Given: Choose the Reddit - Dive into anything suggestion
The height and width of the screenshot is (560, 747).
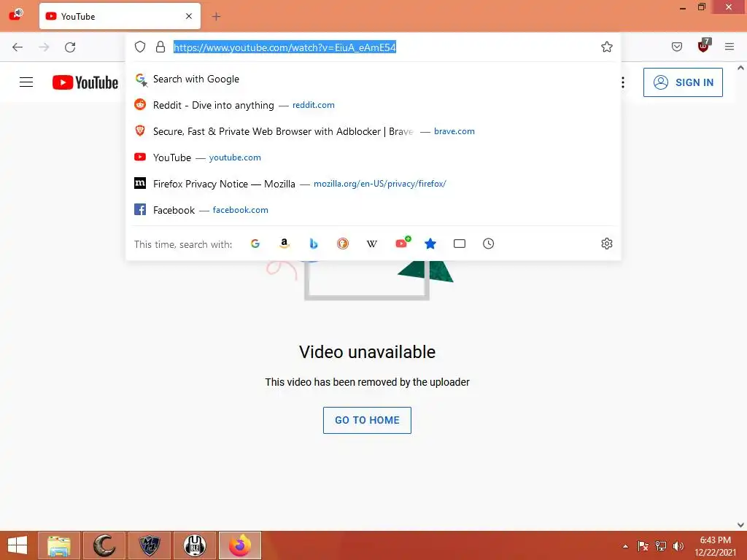Looking at the screenshot, I should tap(373, 105).
